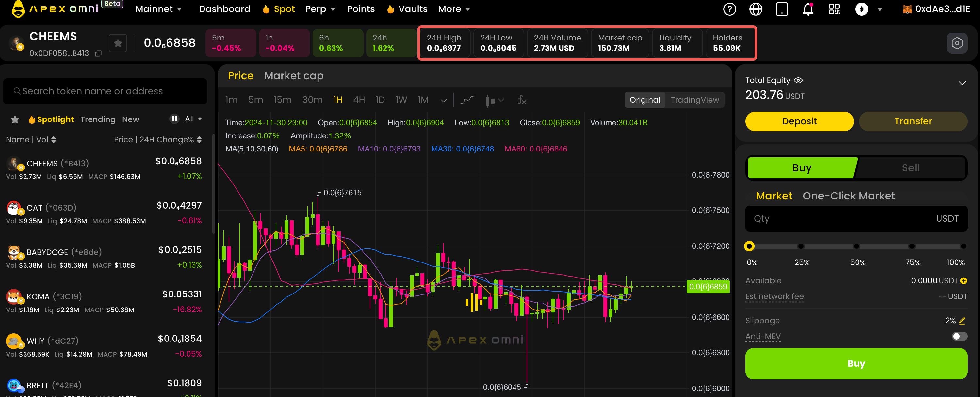Set chart interval to 4H
This screenshot has height=397, width=980.
click(359, 100)
